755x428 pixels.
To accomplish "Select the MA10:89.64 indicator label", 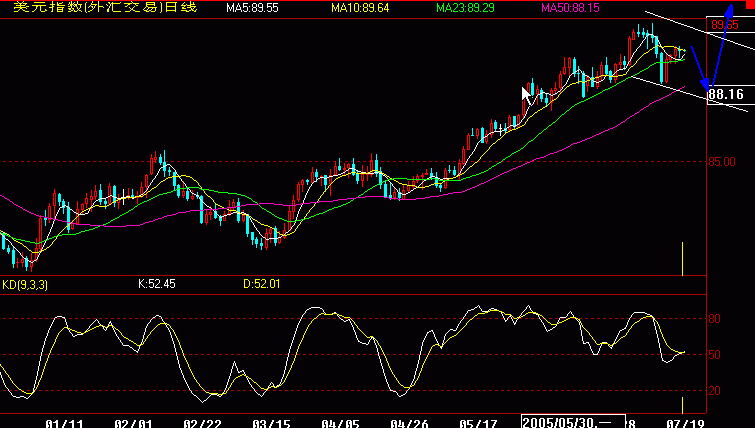I will 360,8.
